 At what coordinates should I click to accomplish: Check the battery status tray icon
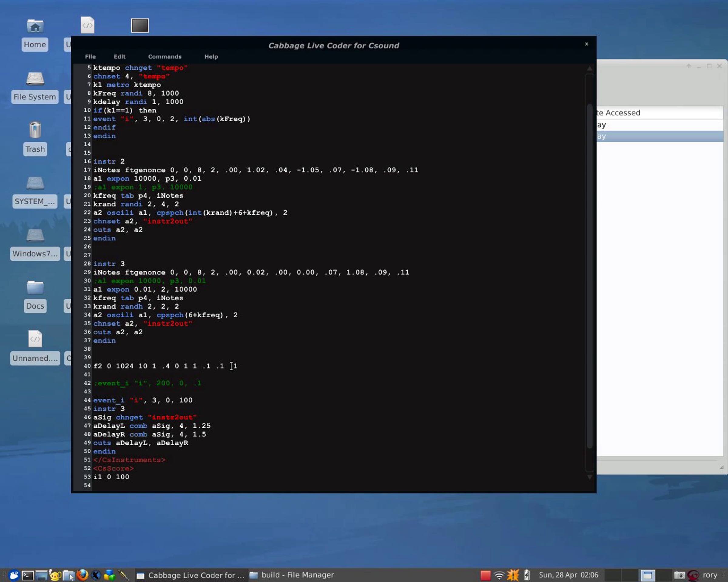coord(527,575)
